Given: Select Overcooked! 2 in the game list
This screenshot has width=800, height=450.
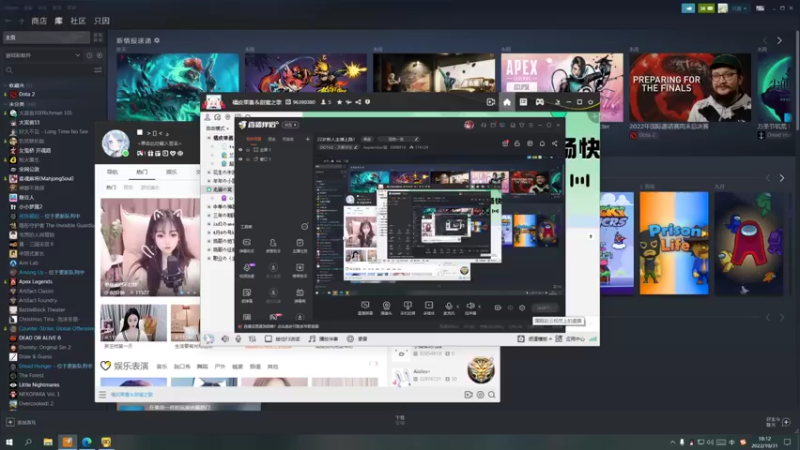Looking at the screenshot, I should point(36,404).
